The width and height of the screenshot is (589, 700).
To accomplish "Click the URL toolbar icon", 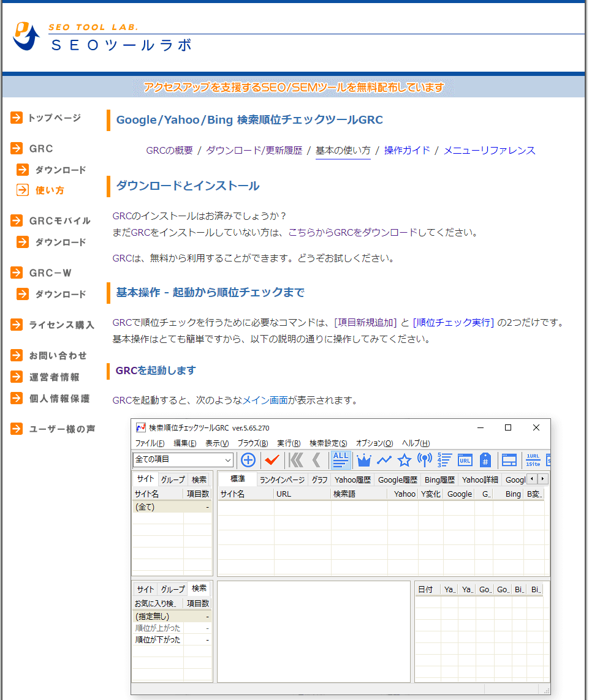I will [x=465, y=459].
